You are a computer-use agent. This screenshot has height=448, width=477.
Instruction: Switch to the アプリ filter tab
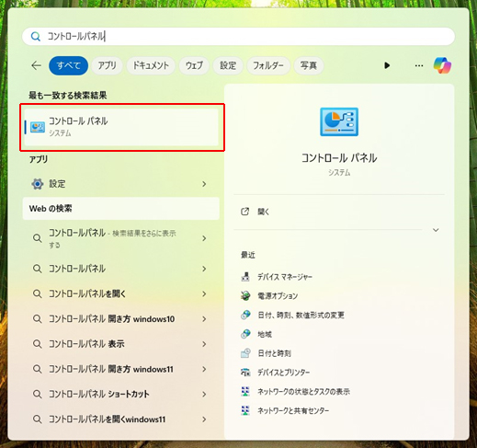click(107, 65)
